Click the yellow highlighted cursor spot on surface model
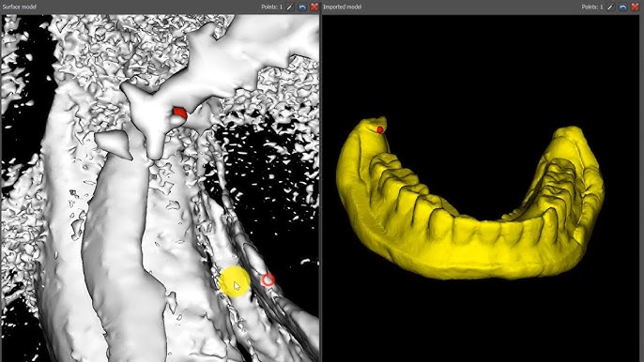The image size is (644, 362). coord(235,281)
